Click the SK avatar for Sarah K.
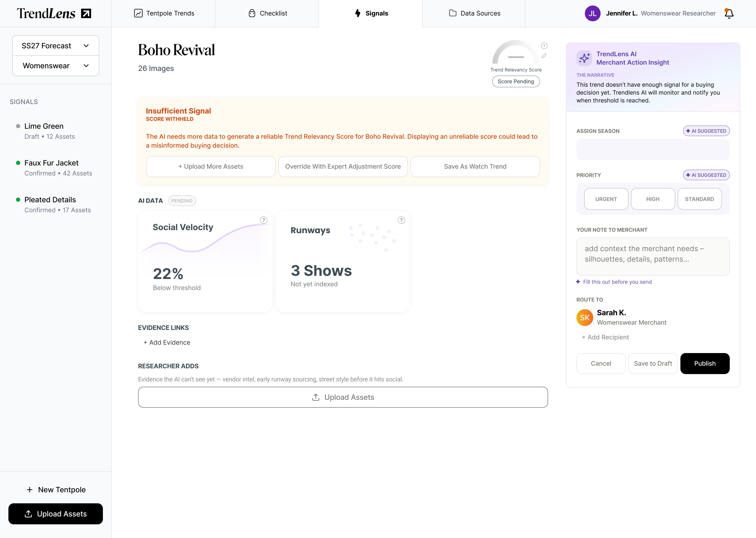The height and width of the screenshot is (538, 756). coord(585,317)
